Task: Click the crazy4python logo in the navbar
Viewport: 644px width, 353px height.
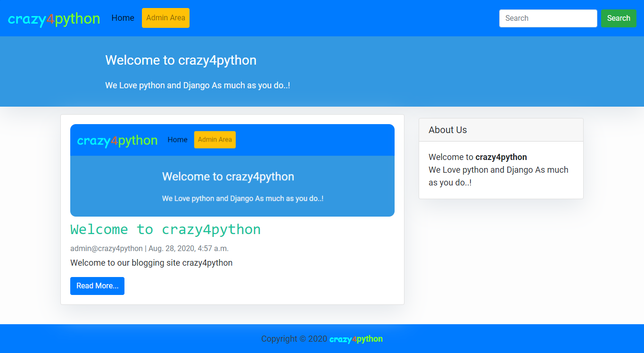Action: pos(54,18)
